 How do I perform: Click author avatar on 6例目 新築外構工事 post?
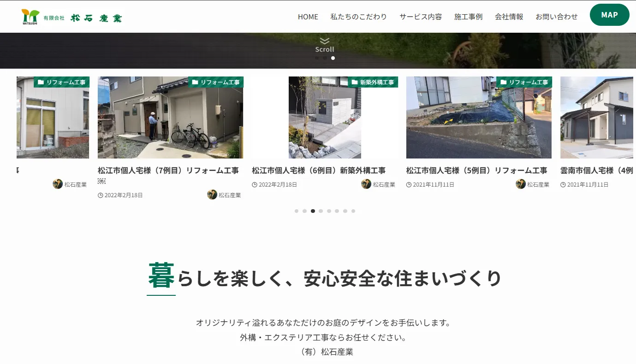tap(366, 184)
